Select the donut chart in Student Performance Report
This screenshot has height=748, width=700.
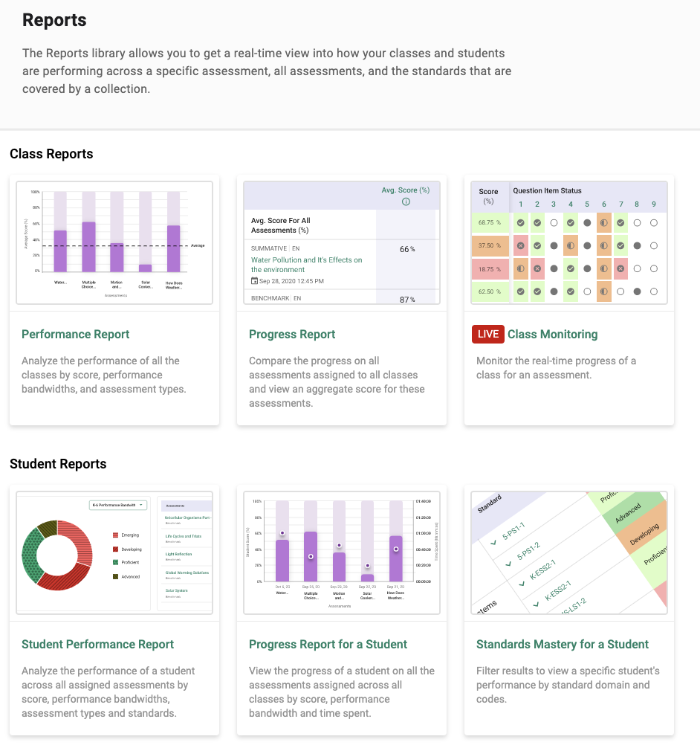pyautogui.click(x=58, y=554)
